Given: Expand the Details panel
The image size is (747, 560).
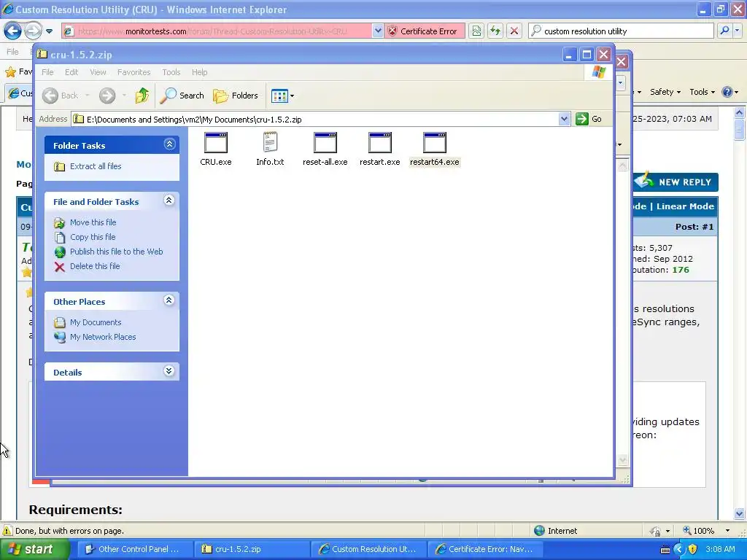Looking at the screenshot, I should click(169, 371).
